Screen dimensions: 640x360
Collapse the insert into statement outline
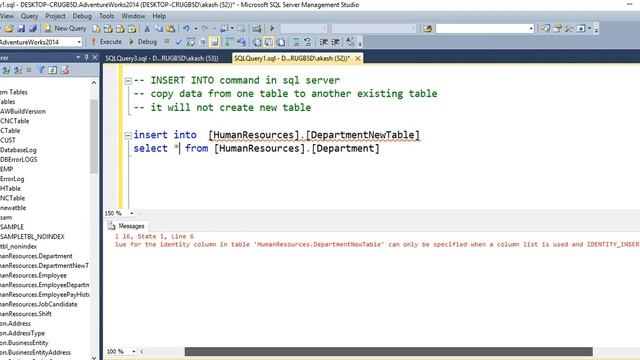pyautogui.click(x=128, y=135)
